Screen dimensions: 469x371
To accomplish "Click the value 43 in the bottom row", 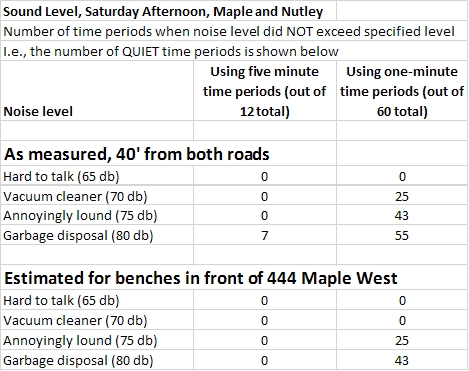I will click(x=402, y=360).
